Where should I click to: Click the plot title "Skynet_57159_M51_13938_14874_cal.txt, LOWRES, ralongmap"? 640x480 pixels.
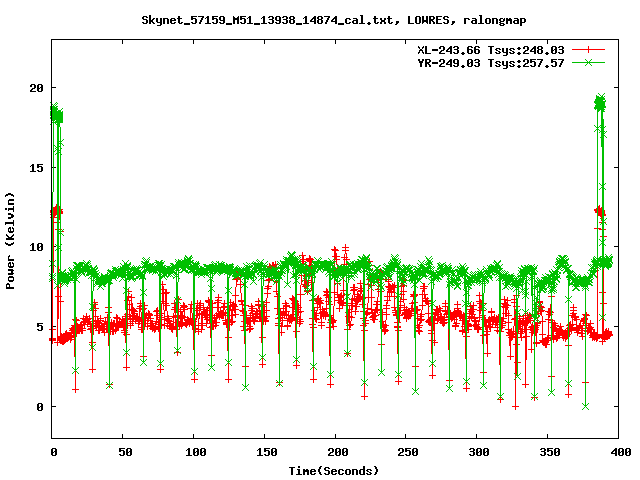[x=334, y=20]
